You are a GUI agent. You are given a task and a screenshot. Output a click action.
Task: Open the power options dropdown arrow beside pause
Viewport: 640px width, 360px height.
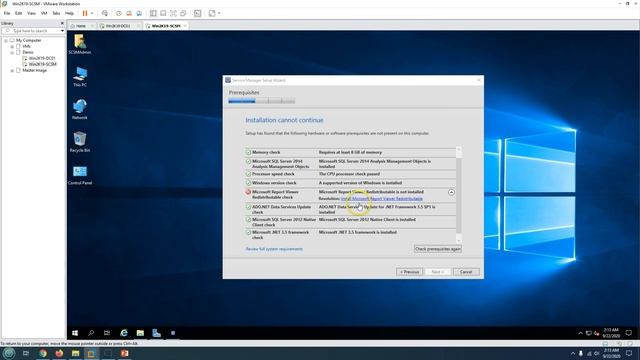point(92,13)
